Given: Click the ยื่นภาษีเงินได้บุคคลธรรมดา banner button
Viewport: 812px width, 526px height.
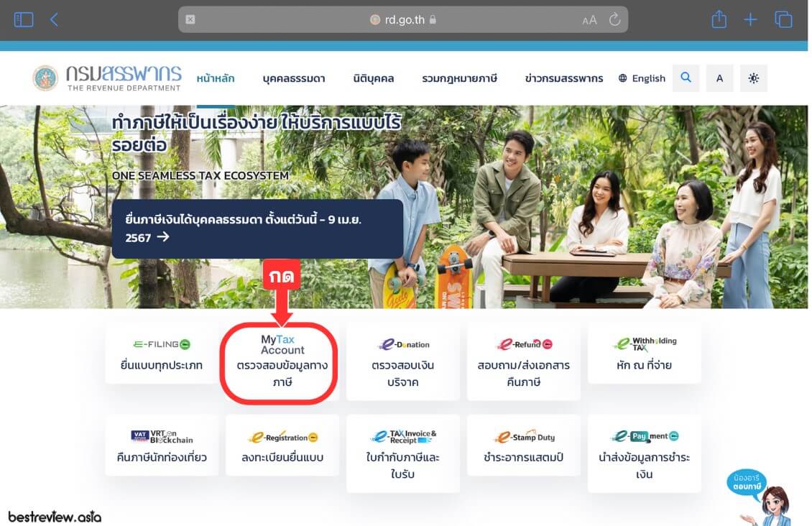Looking at the screenshot, I should pyautogui.click(x=257, y=229).
